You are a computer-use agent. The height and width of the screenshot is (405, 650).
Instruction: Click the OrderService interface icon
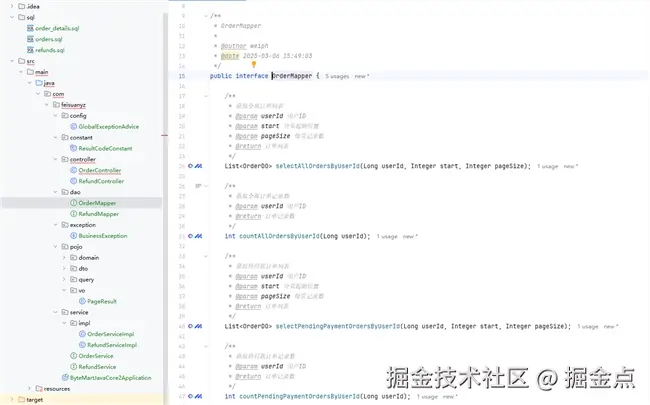click(73, 356)
